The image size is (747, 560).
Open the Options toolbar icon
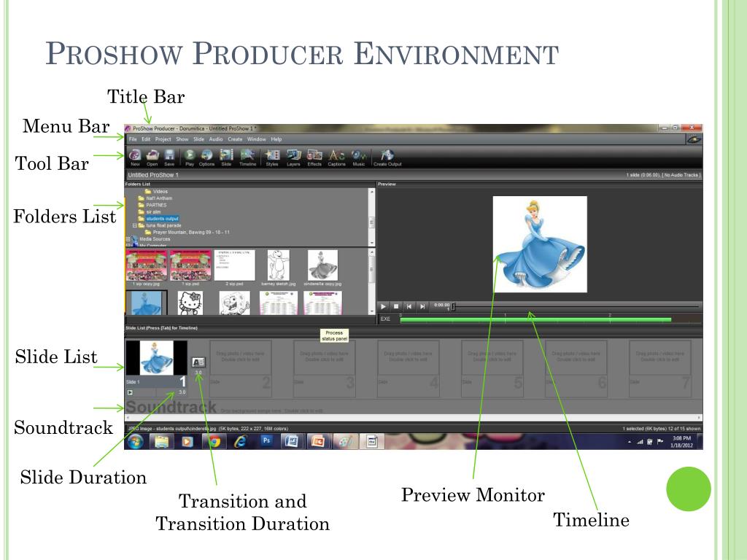point(206,156)
